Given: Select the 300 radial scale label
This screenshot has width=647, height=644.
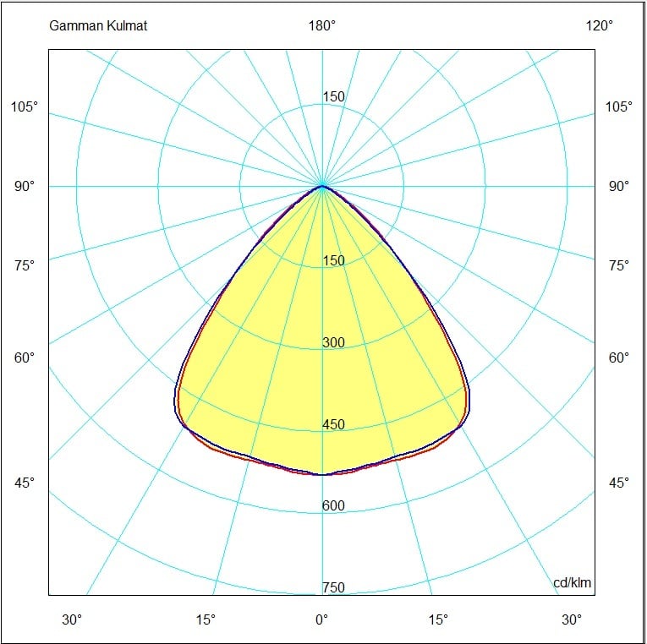Looking at the screenshot, I should tap(333, 343).
